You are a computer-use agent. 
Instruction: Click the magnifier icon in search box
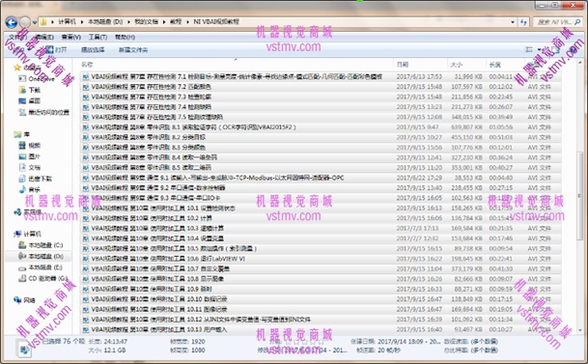click(x=577, y=22)
